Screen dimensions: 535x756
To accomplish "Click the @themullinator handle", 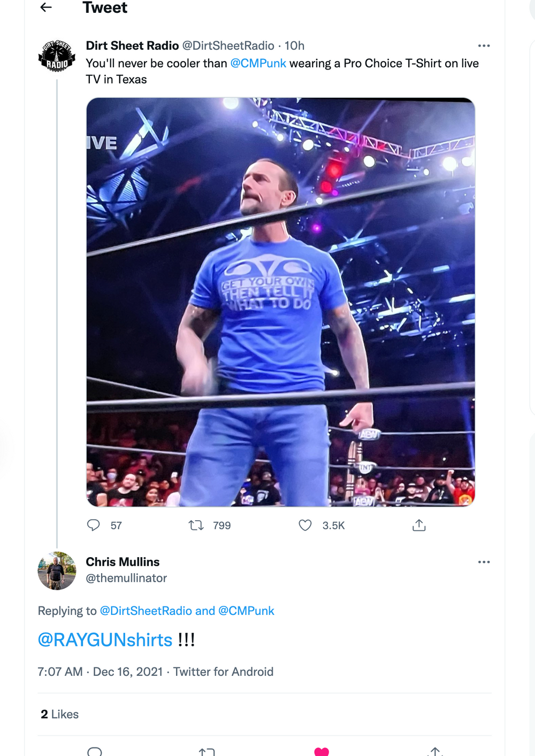I will (126, 578).
